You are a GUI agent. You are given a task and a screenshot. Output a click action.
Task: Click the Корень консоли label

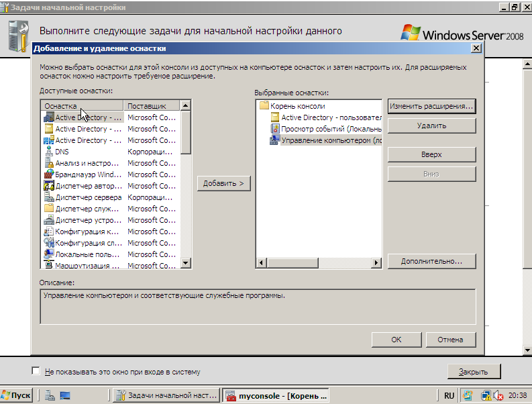pos(298,106)
